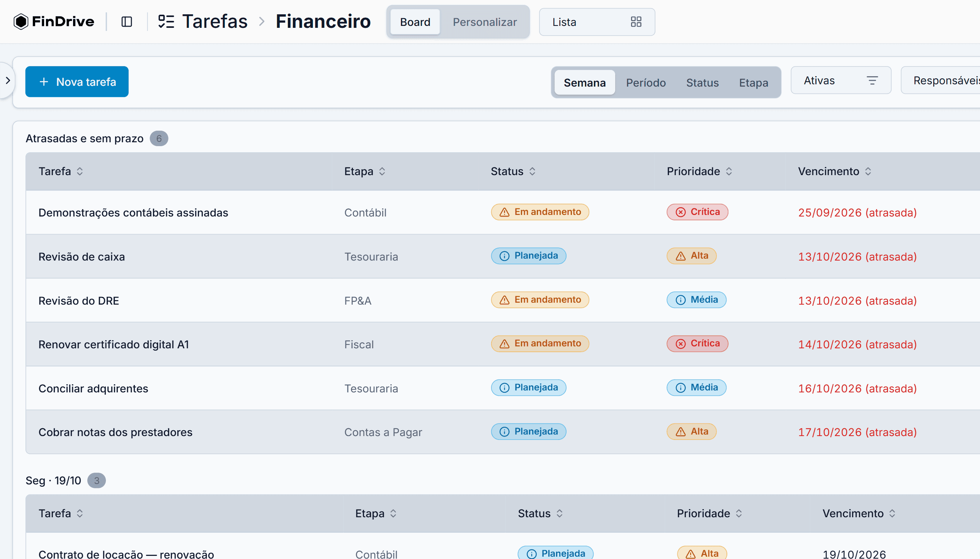
Task: Switch to the Personalizar tab
Action: pos(485,22)
